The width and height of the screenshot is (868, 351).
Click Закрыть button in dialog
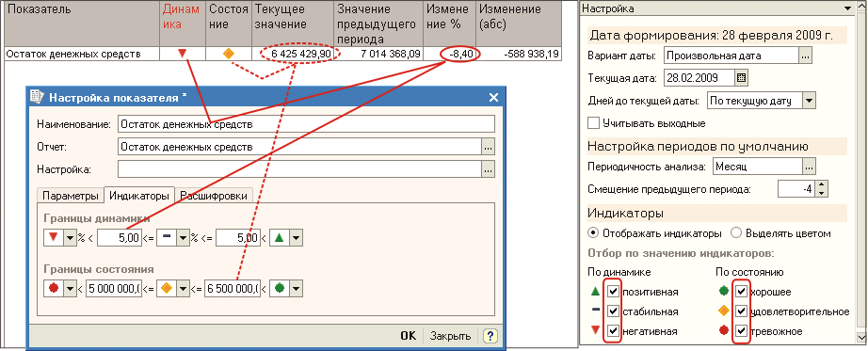[451, 336]
